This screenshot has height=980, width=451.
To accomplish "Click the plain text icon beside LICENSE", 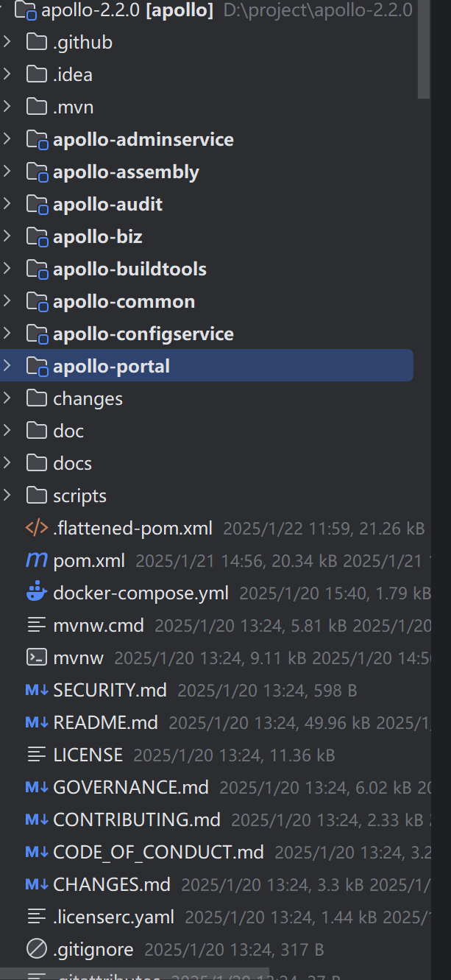I will coord(35,755).
